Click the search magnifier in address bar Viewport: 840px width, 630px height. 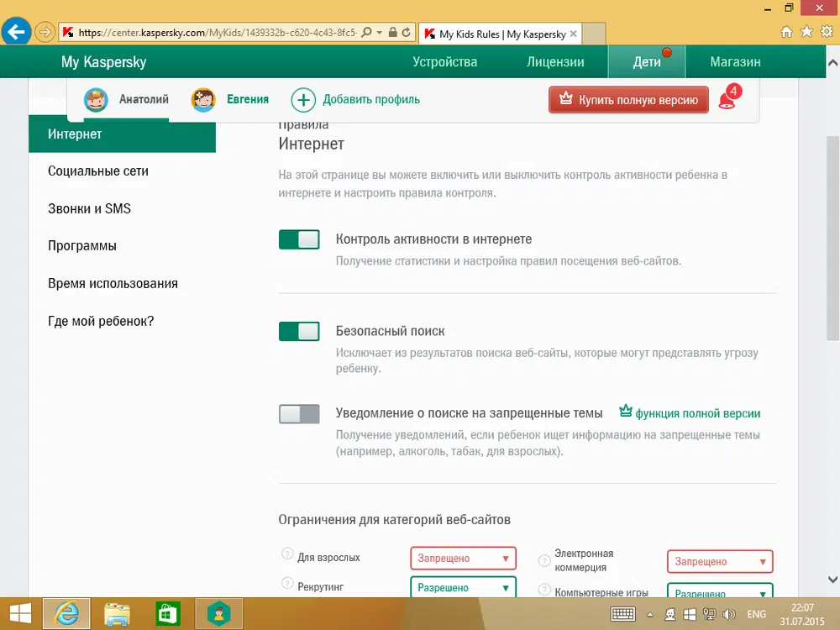366,33
